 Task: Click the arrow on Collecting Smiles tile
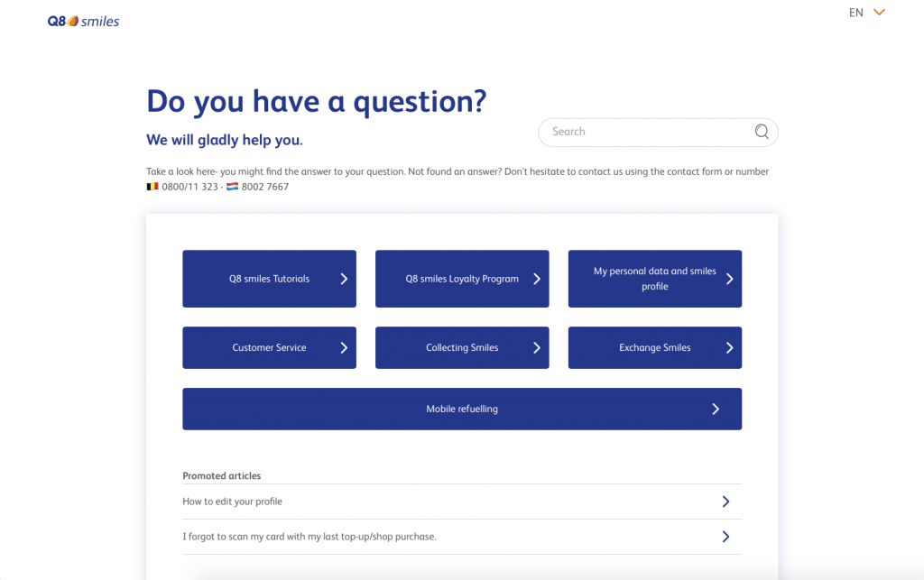(x=537, y=347)
